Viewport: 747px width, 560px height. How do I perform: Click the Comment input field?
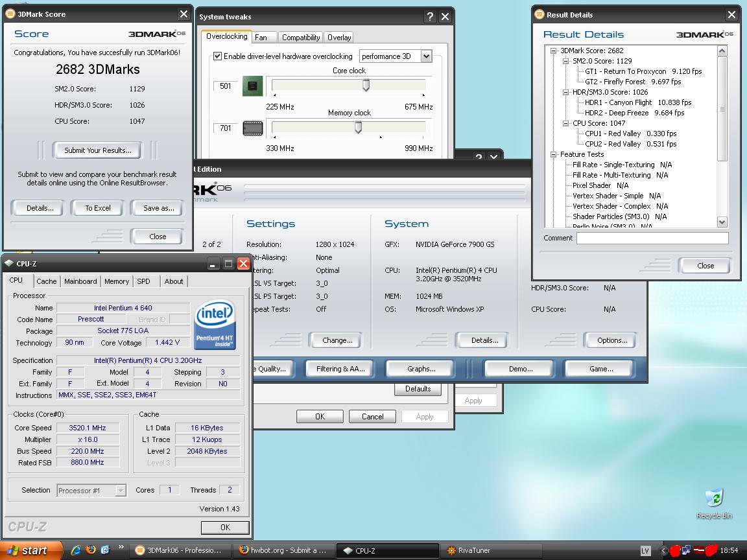pyautogui.click(x=652, y=238)
